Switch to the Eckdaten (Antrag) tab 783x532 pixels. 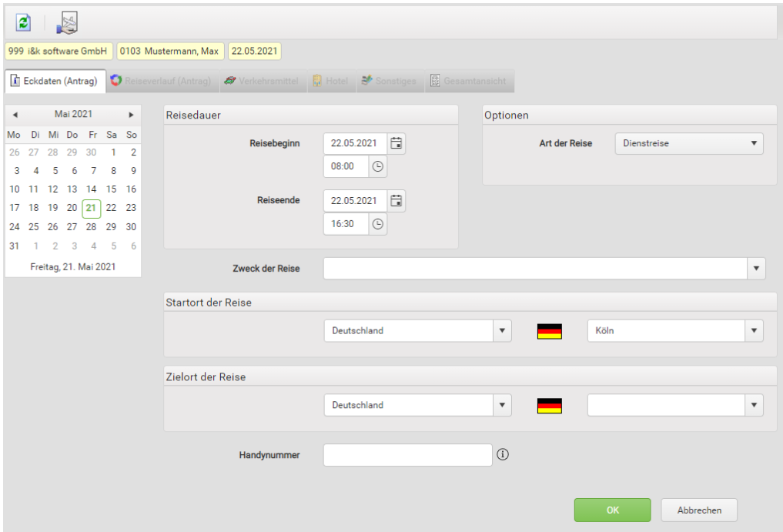point(54,82)
